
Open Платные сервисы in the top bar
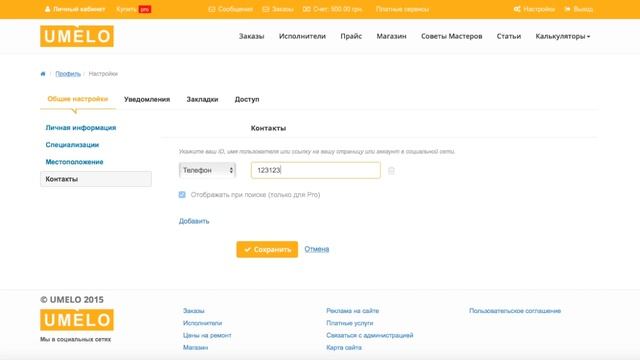pos(402,9)
